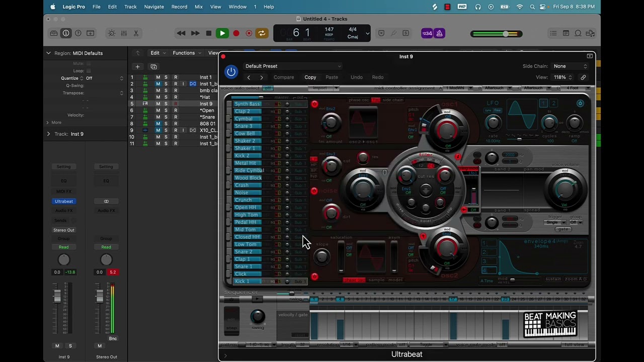
Task: Go to previous preset arrow
Action: pos(249,77)
